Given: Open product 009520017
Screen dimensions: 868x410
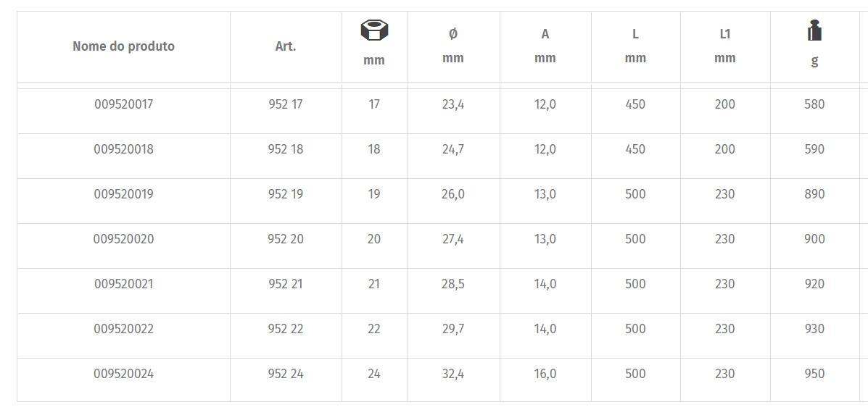Looking at the screenshot, I should click(x=123, y=104).
